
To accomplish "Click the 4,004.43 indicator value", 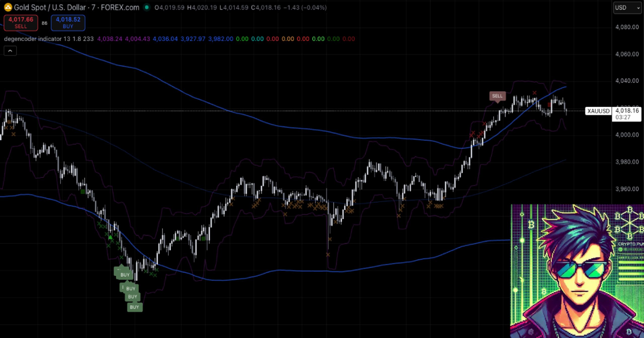I will pyautogui.click(x=137, y=39).
